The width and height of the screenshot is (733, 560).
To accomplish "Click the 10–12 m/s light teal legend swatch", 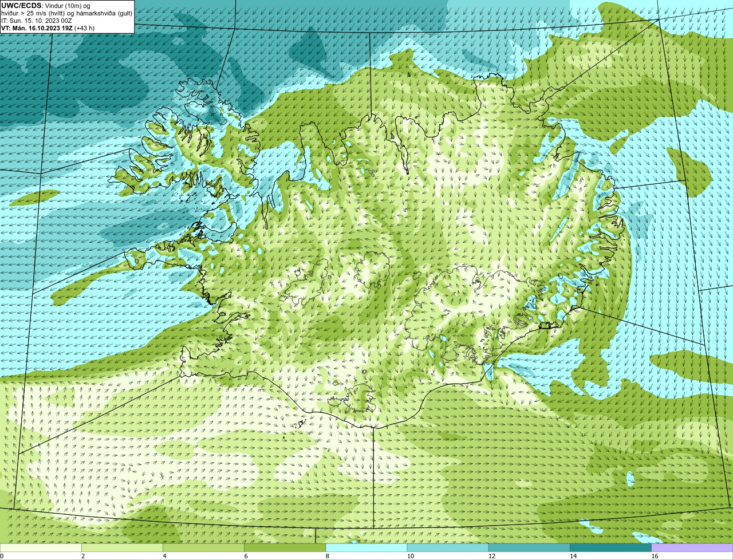I will (448, 548).
